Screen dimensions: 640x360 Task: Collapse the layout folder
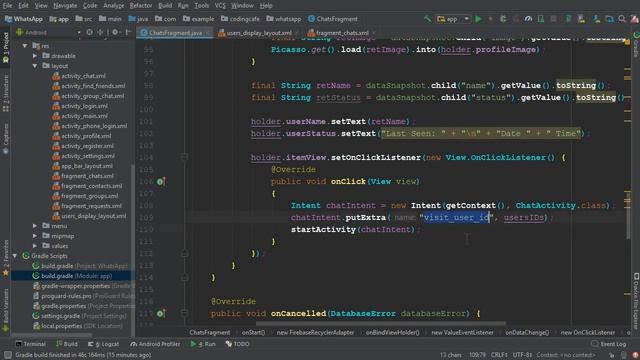(35, 66)
